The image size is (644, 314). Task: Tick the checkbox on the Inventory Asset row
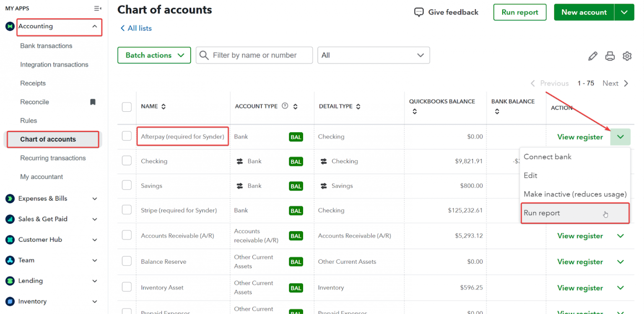click(127, 288)
